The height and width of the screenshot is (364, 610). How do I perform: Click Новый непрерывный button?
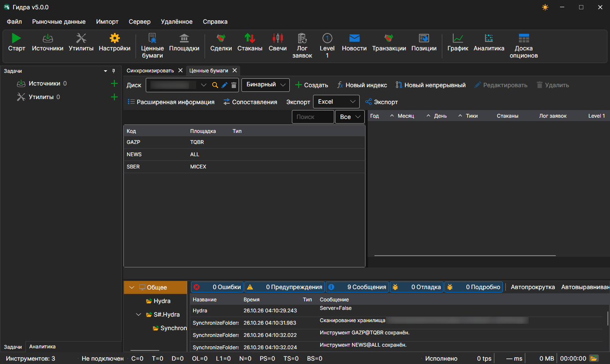(430, 85)
